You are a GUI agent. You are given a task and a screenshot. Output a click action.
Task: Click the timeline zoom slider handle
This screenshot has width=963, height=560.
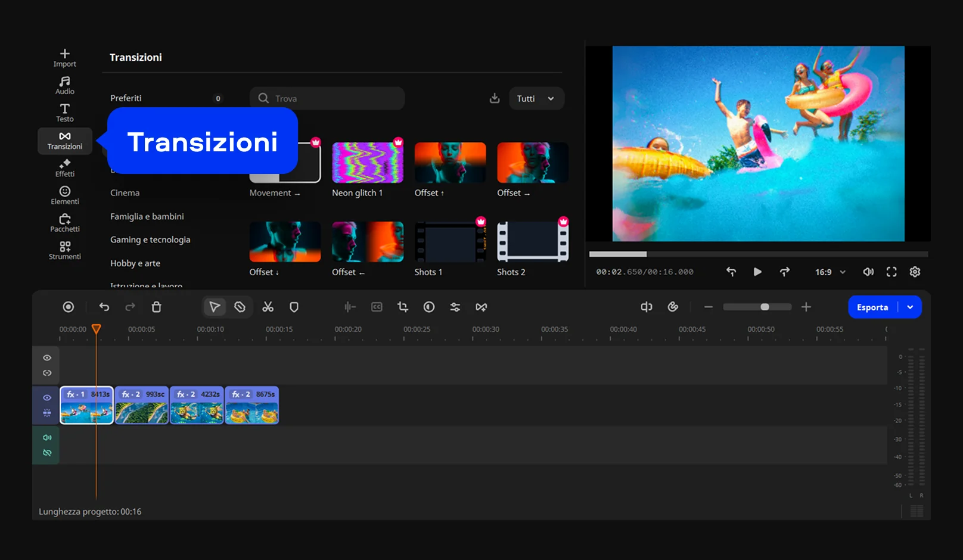(x=765, y=307)
